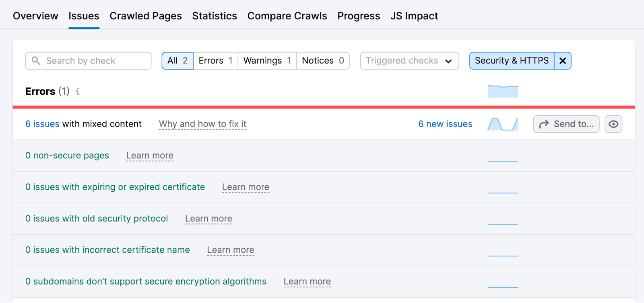Image resolution: width=644 pixels, height=303 pixels.
Task: Click the chevron on Triggered checks
Action: coord(448,61)
